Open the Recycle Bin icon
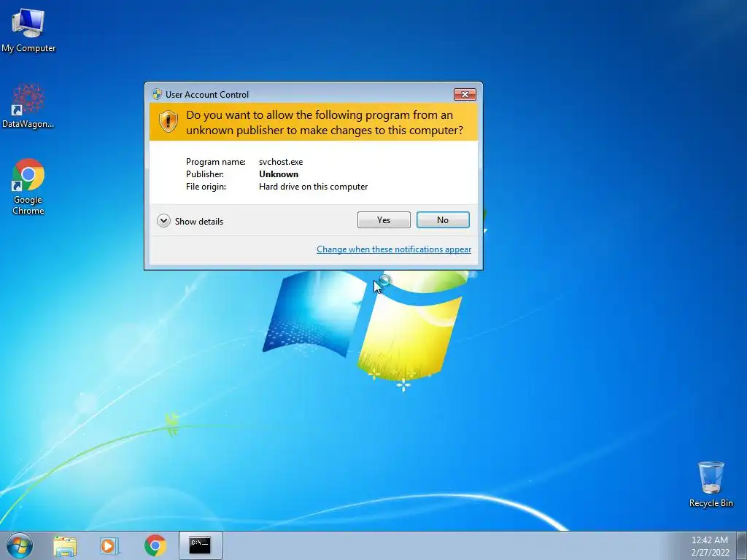This screenshot has height=560, width=747. point(711,484)
